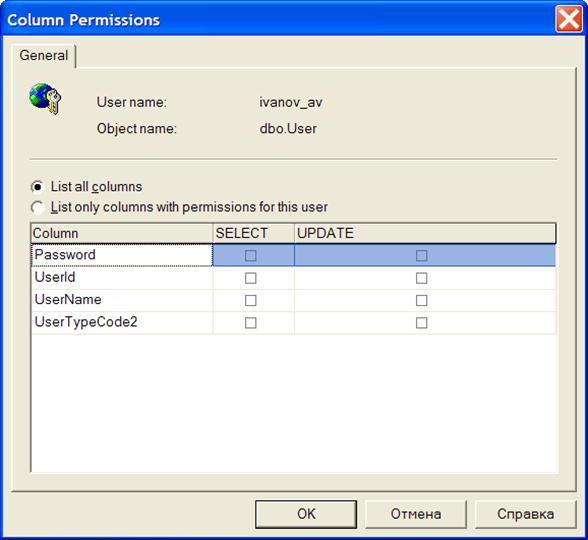Screen dimensions: 588x540
Task: Grant UPDATE on UserTypeCode2 column
Action: pos(422,323)
